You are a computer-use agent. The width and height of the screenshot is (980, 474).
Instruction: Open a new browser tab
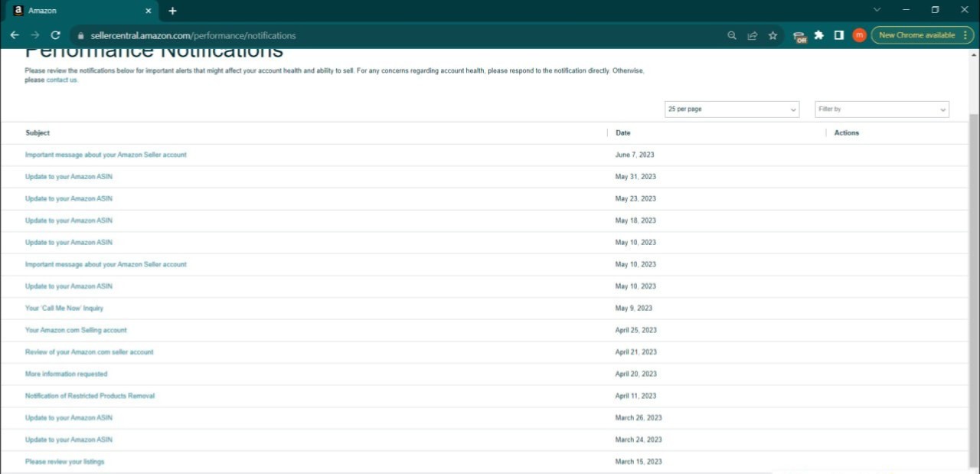(172, 11)
